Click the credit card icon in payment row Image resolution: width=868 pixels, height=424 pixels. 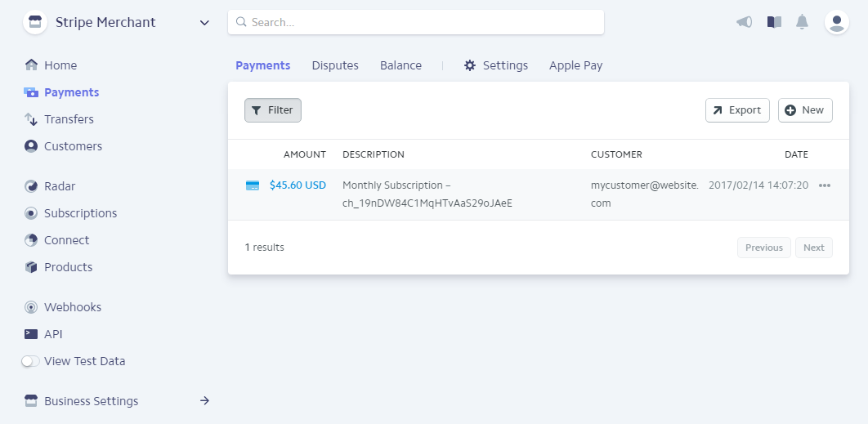point(253,185)
